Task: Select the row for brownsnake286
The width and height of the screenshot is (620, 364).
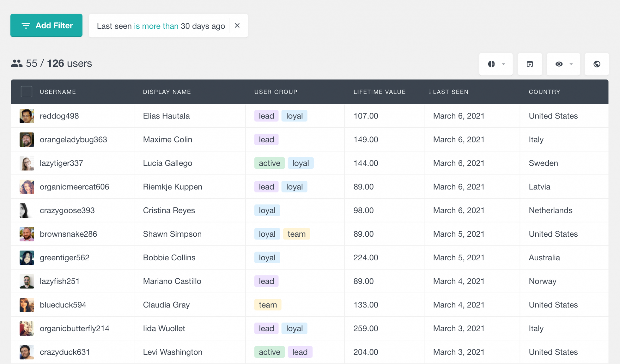Action: 27,234
